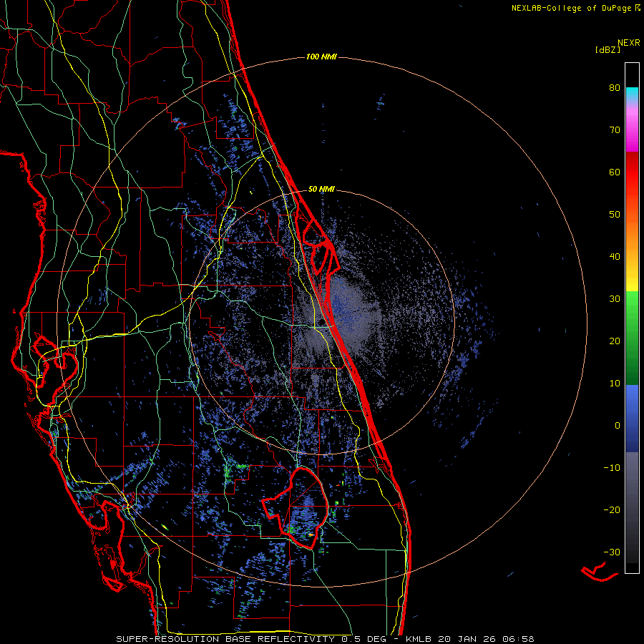Screen dimensions: 644x644
Task: Click the 80 value on the dBZ scale
Action: click(615, 88)
